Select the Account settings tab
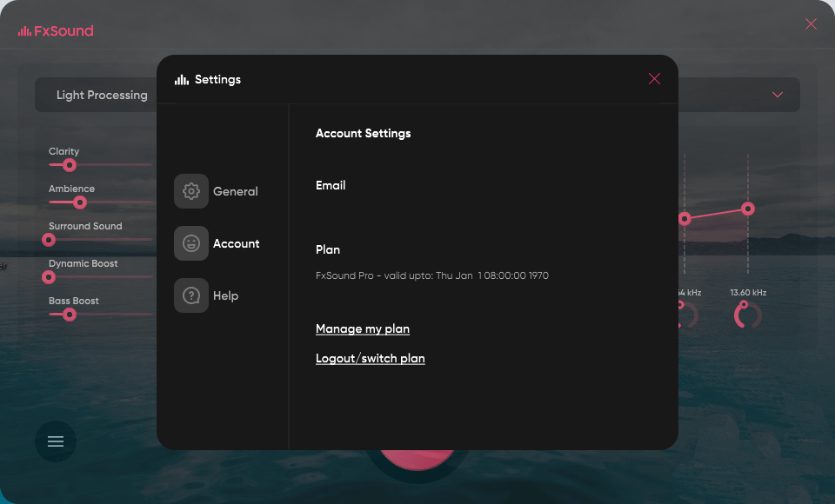Viewport: 835px width, 504px height. pos(217,243)
